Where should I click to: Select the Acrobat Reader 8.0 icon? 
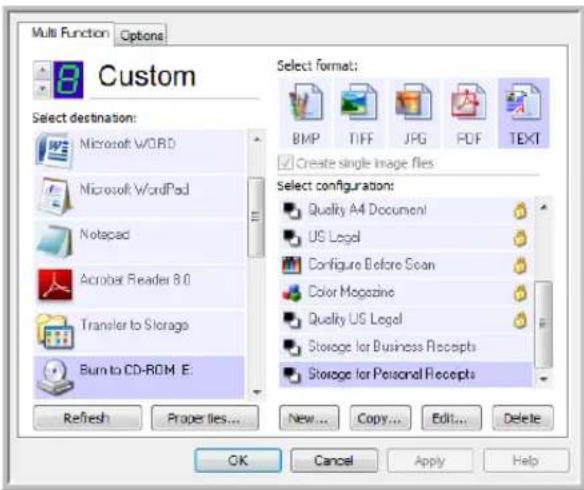pos(55,285)
